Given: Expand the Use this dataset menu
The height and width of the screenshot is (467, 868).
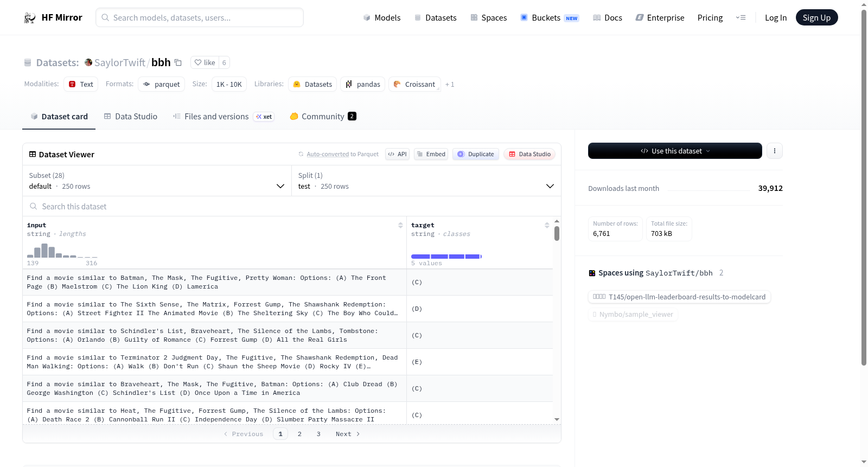Looking at the screenshot, I should (675, 151).
